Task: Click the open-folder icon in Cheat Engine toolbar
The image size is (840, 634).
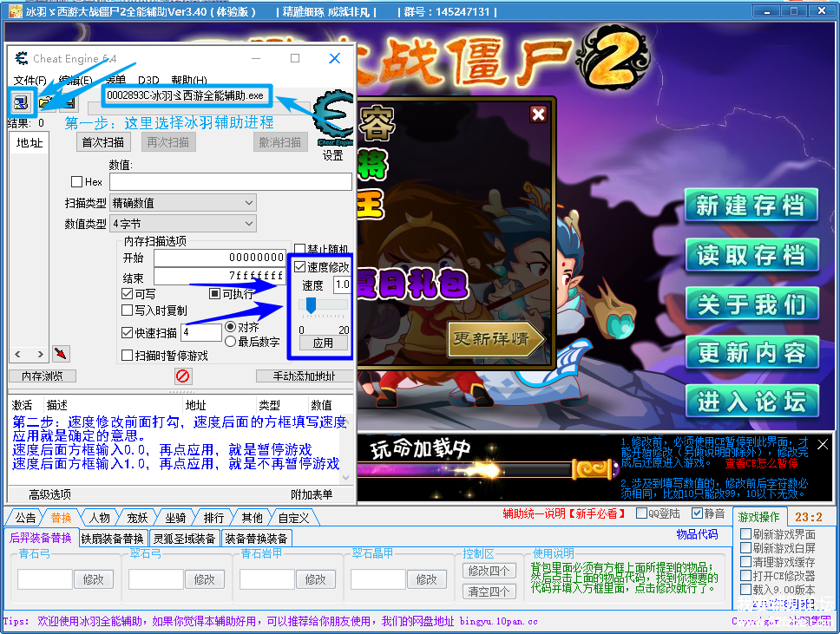Action: click(x=46, y=102)
